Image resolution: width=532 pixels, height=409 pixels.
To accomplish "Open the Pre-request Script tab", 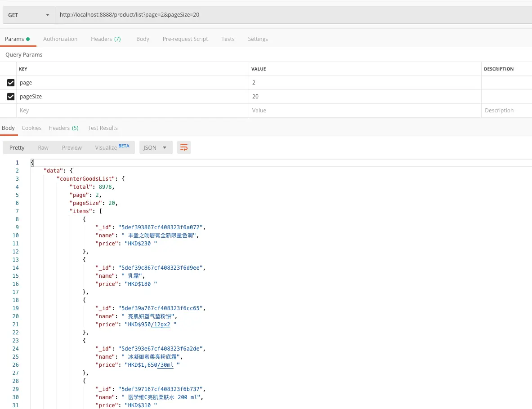I will click(x=185, y=39).
